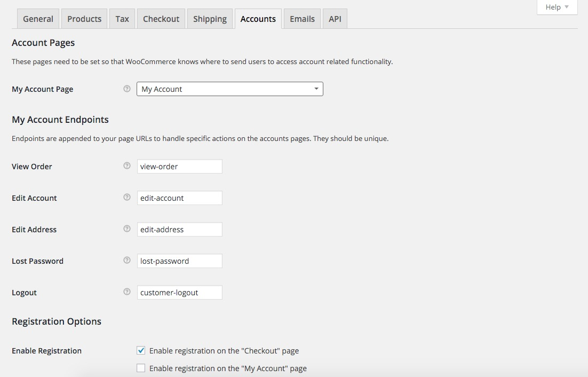Go to the Tax tab
Viewport: 588px width, 377px height.
tap(122, 19)
